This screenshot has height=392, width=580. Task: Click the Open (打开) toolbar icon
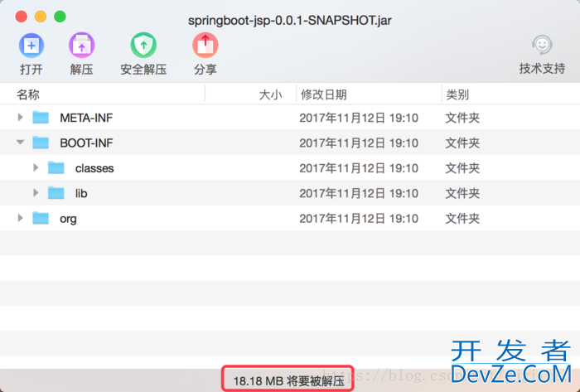tap(31, 46)
